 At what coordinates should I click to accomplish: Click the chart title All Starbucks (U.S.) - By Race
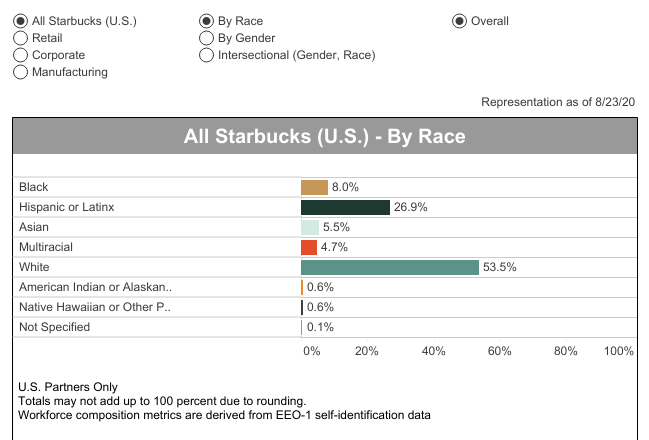tap(324, 136)
